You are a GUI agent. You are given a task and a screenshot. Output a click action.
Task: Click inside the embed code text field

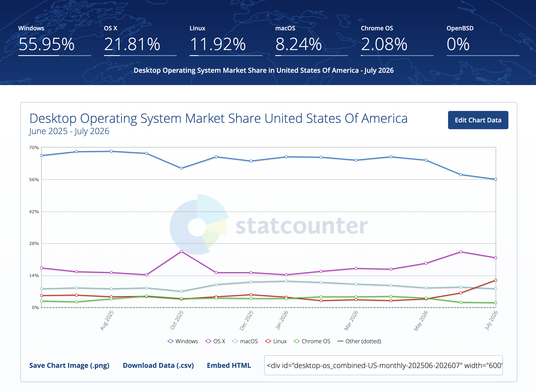[384, 365]
